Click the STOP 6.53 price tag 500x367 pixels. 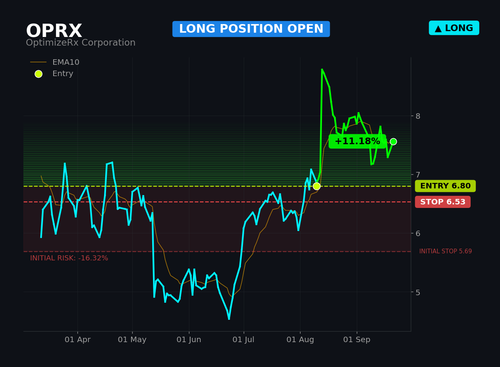(443, 202)
